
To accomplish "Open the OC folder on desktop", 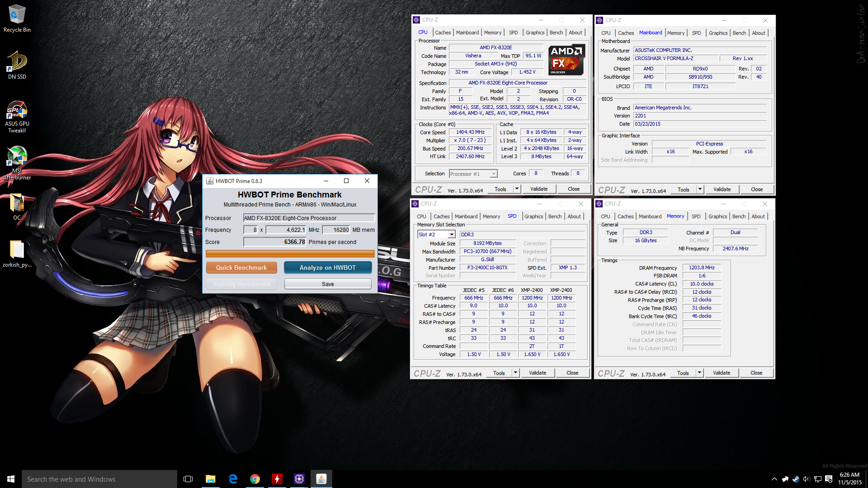I will coord(17,207).
